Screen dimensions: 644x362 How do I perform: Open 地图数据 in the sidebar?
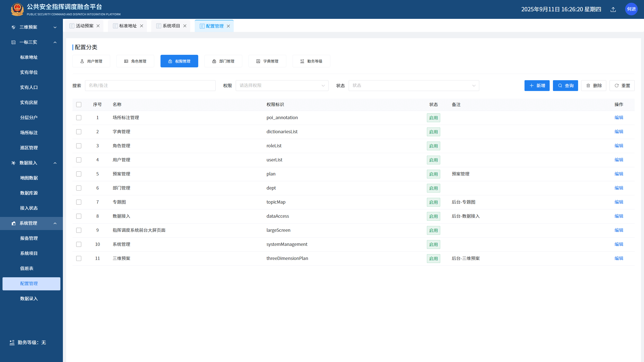coord(29,178)
